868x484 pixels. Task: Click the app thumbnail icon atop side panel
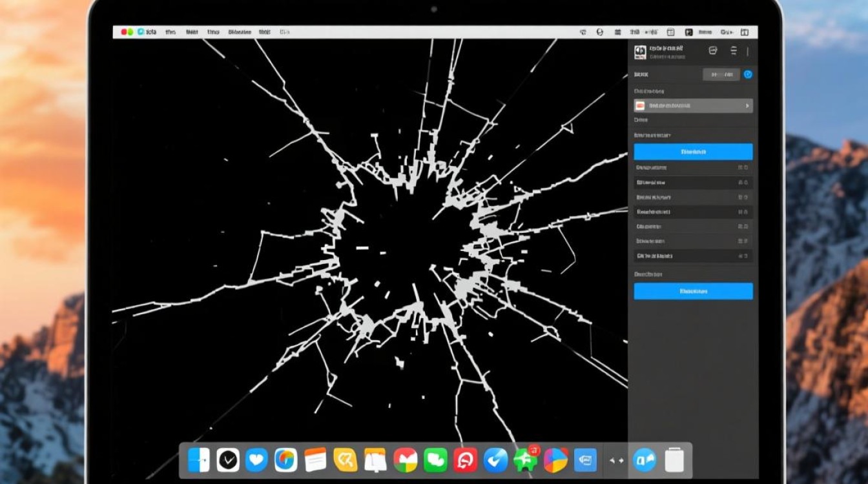(x=641, y=52)
